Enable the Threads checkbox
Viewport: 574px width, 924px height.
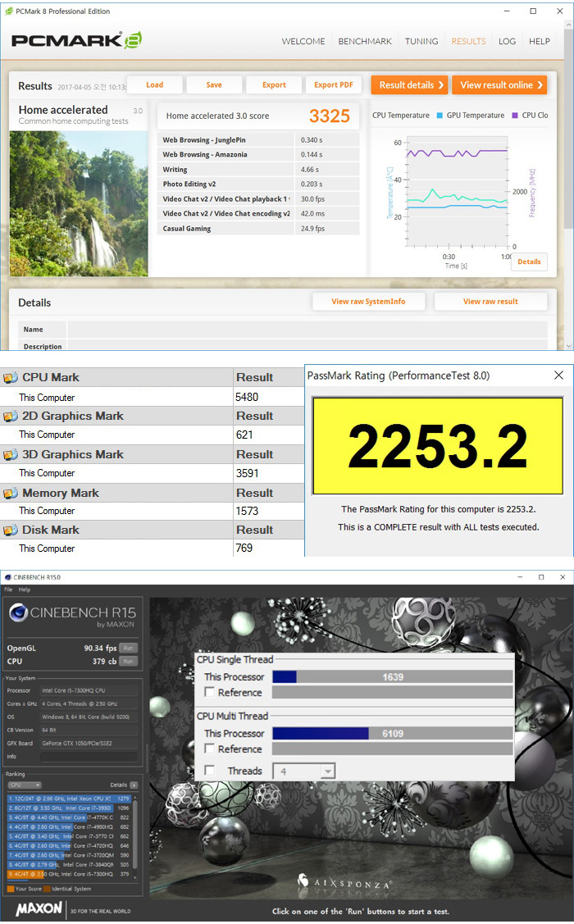pos(210,770)
